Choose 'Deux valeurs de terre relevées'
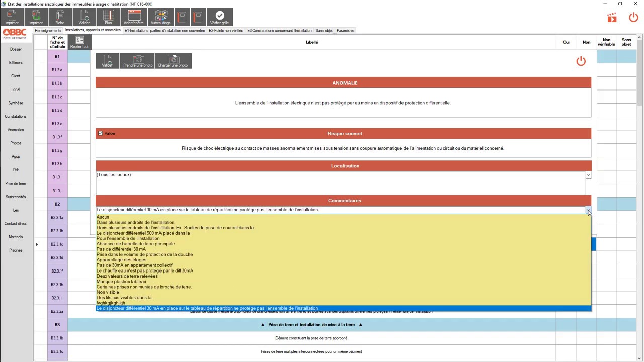The image size is (644, 362). pyautogui.click(x=344, y=276)
